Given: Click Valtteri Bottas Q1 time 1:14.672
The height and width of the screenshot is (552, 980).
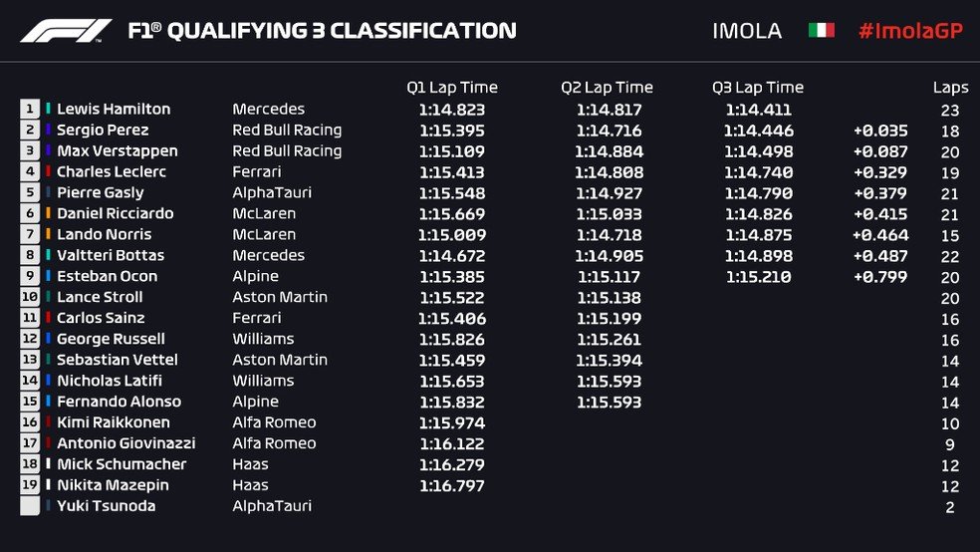Looking at the screenshot, I should click(x=452, y=256).
